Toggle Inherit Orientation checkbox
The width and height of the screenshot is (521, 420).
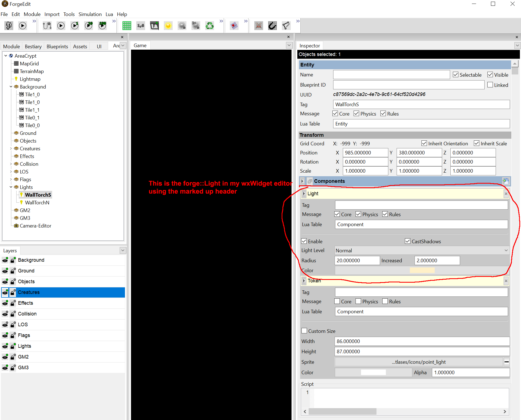(424, 143)
